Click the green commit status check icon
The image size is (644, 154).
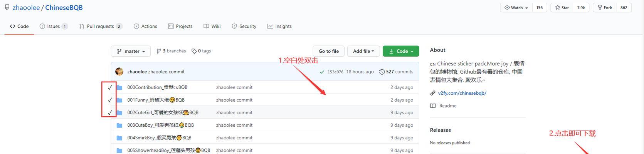coord(322,72)
